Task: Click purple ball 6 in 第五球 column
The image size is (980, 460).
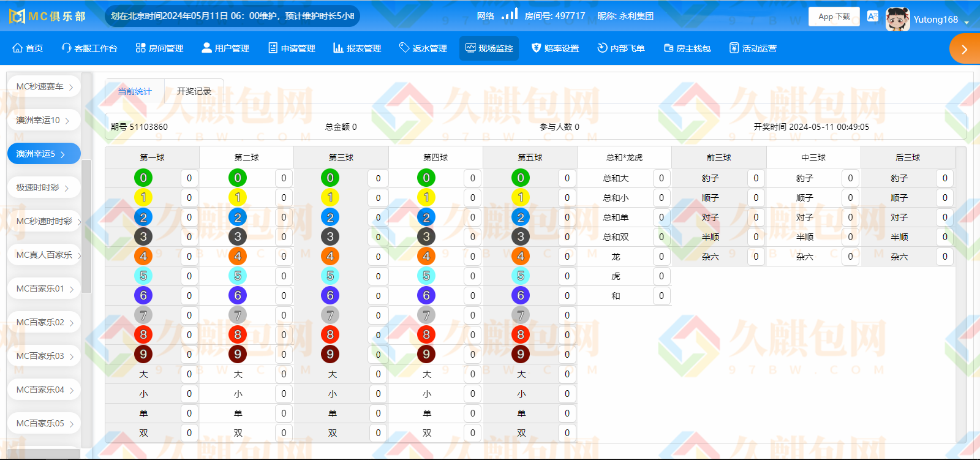Action: (x=521, y=296)
